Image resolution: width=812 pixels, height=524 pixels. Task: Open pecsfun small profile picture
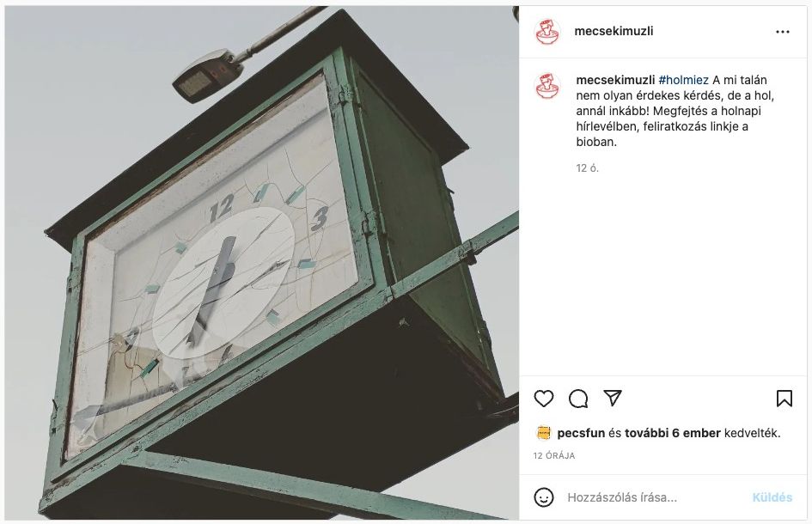[543, 433]
